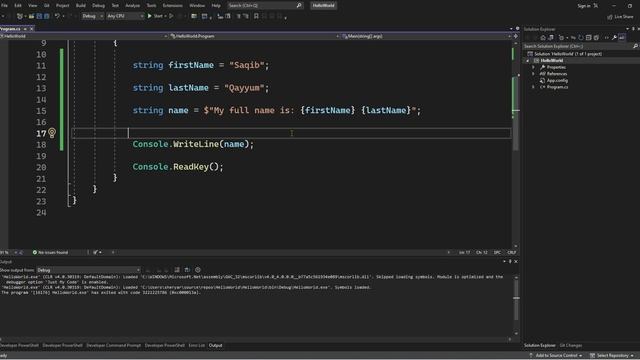Image resolution: width=640 pixels, height=360 pixels.
Task: Switch to the Git Changes tab
Action: click(571, 345)
